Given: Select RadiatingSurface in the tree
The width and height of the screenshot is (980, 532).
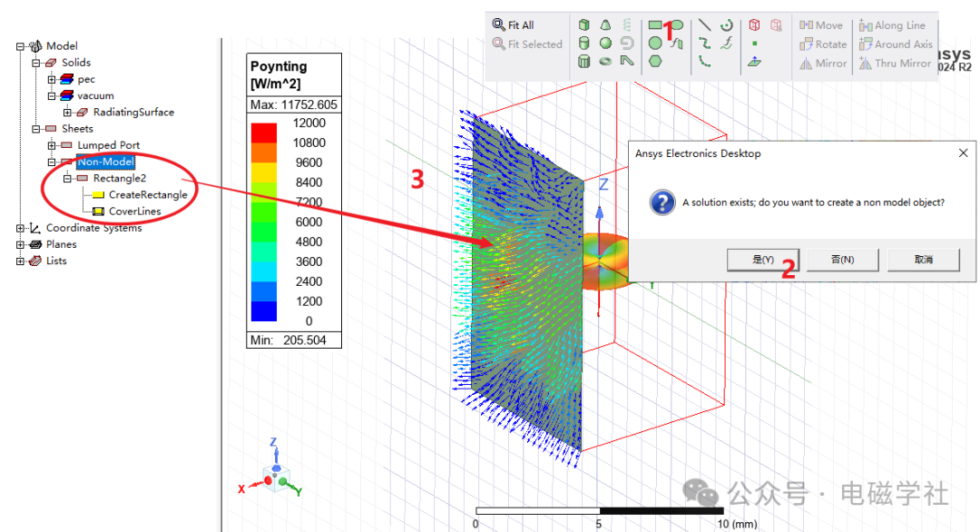Looking at the screenshot, I should click(133, 112).
